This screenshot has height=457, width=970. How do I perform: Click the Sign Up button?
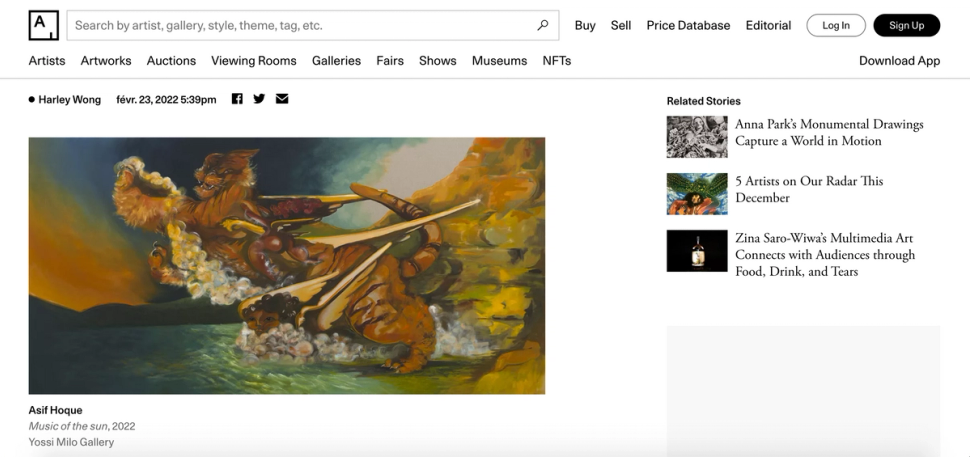[x=906, y=25]
